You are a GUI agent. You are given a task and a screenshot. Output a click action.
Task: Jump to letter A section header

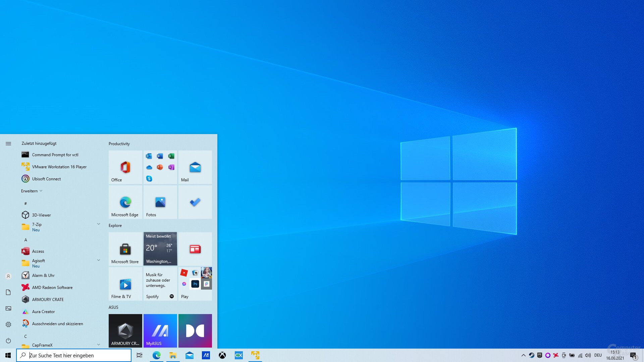tap(25, 240)
